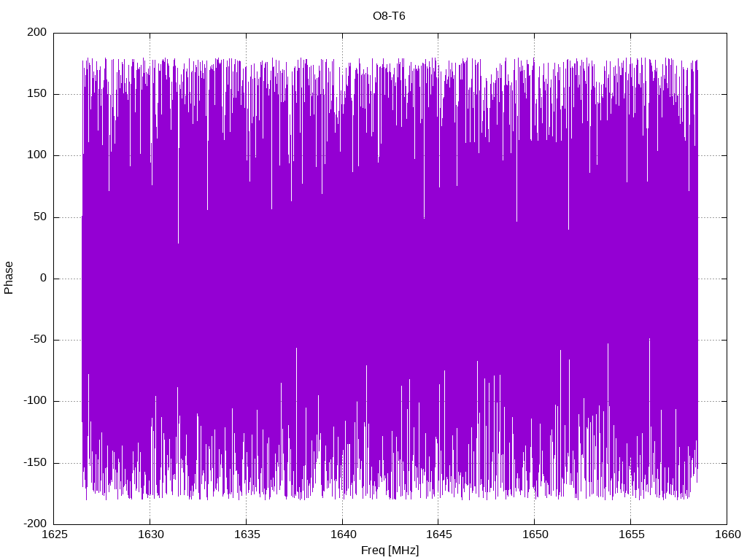Click the 100 y-axis tick label
This screenshot has width=747, height=560.
click(37, 155)
